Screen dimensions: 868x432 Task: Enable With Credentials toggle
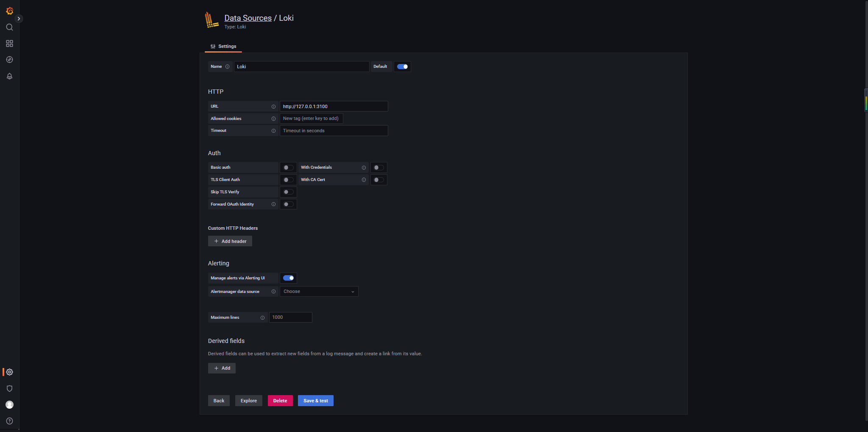click(378, 167)
